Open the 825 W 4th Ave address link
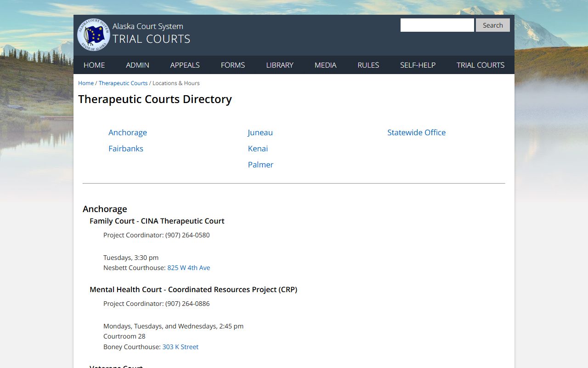 (x=189, y=268)
